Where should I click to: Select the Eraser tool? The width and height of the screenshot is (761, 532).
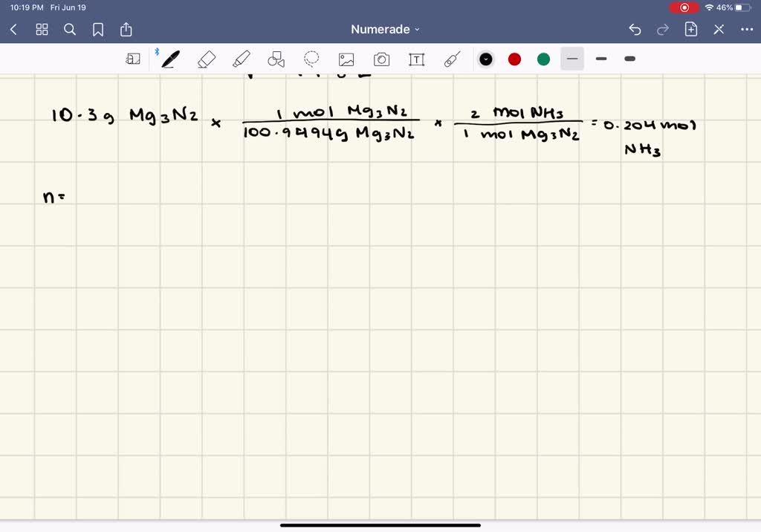[207, 59]
